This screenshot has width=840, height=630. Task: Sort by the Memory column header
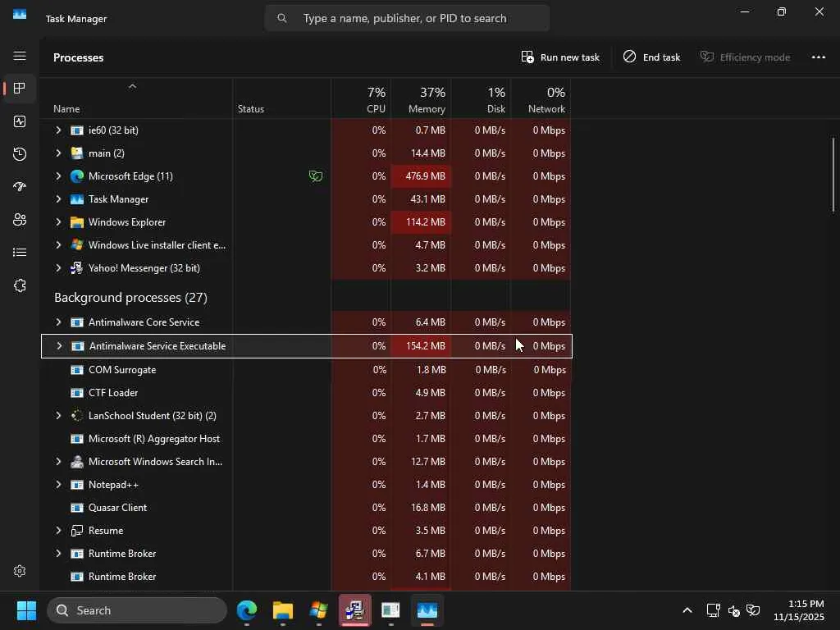[x=421, y=98]
